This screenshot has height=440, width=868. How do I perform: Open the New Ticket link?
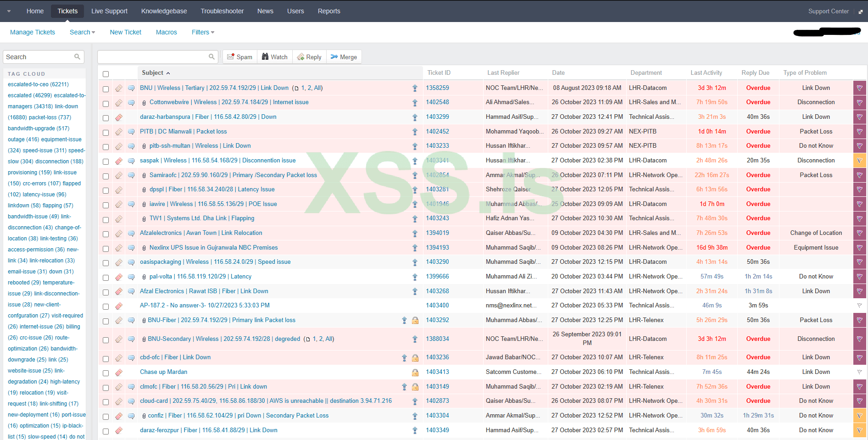[x=126, y=32]
